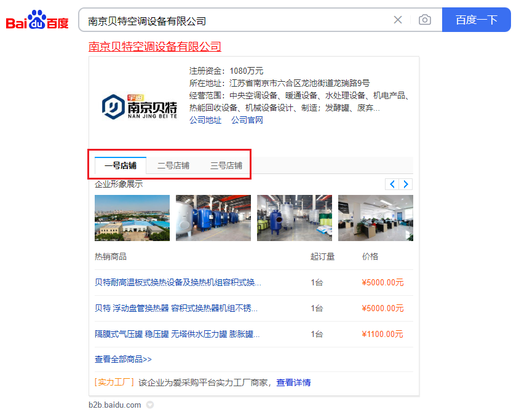The width and height of the screenshot is (527, 420).
Task: Click the 价格 column header
Action: [370, 256]
